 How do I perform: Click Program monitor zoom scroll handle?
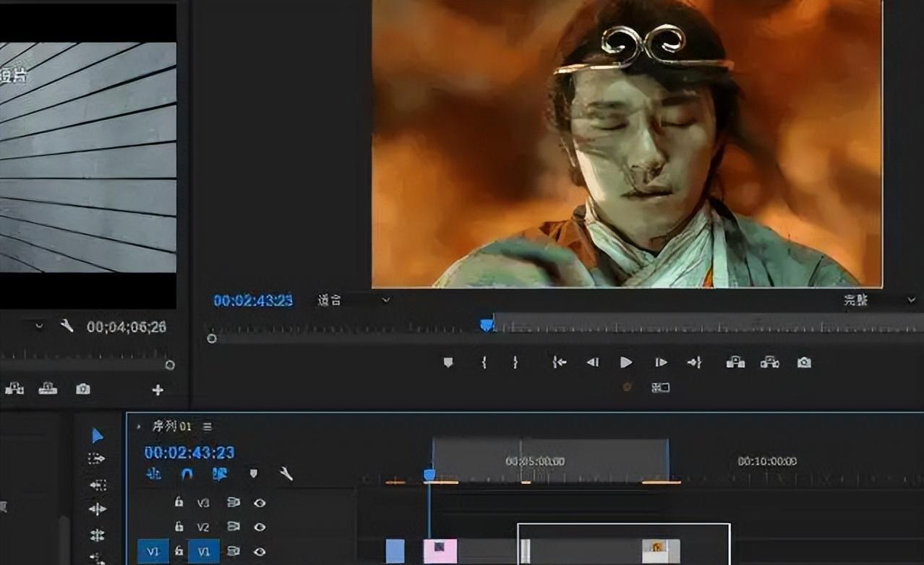[211, 338]
